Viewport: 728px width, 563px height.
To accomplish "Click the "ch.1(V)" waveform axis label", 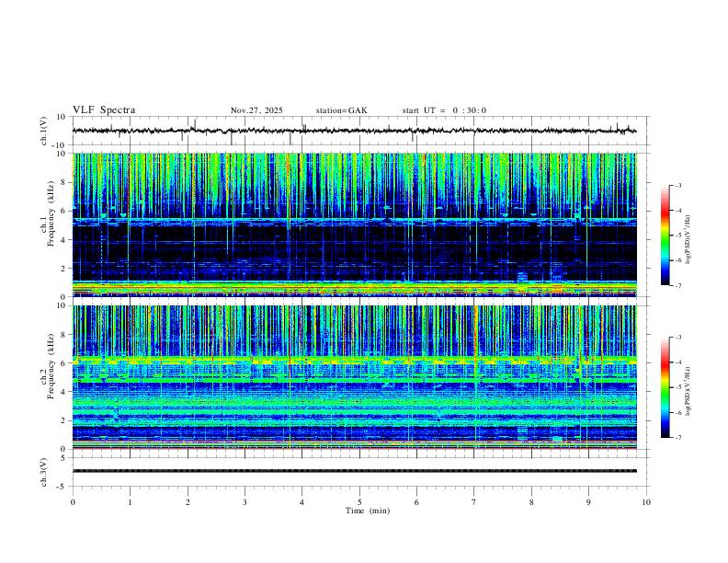I will pyautogui.click(x=44, y=131).
